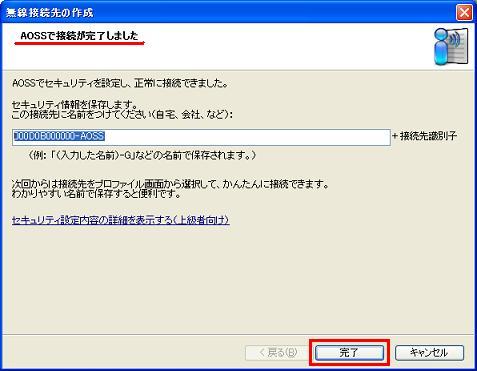Click the 完了 finish button
The image size is (477, 371).
point(349,352)
